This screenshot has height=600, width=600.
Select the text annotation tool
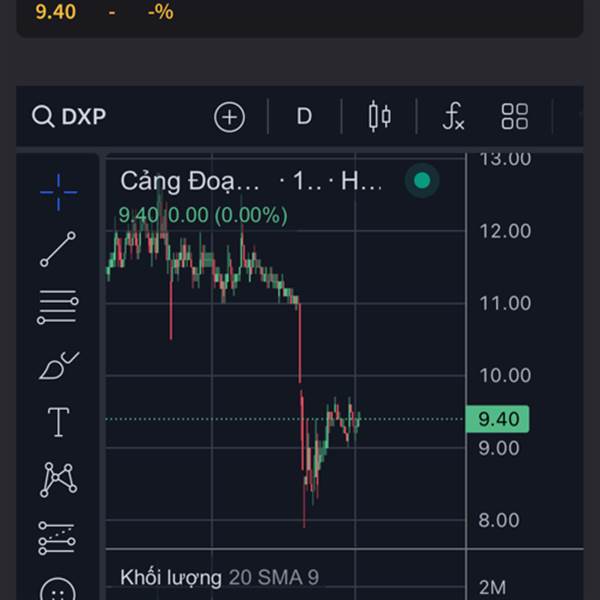59,422
